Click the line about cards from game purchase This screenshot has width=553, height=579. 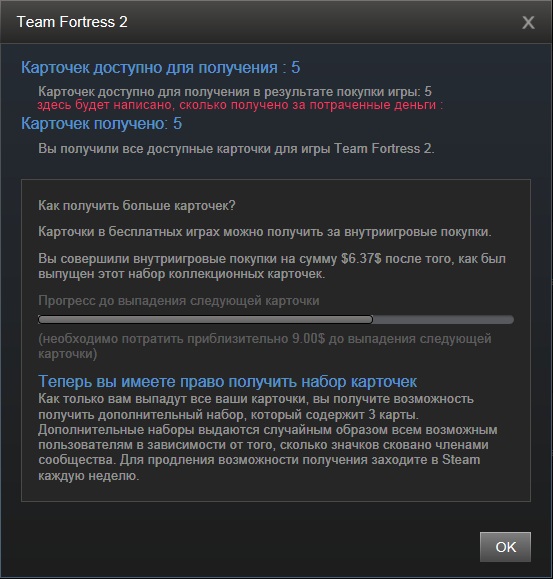point(235,91)
